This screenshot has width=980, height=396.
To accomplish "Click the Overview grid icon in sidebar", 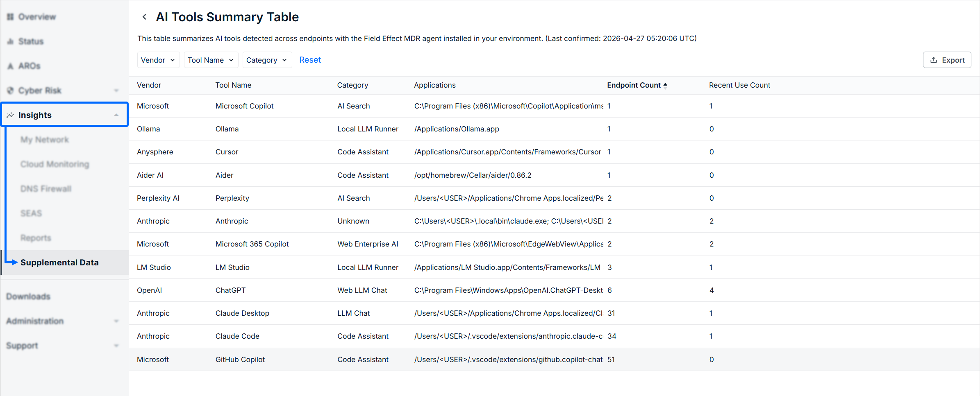I will [10, 17].
